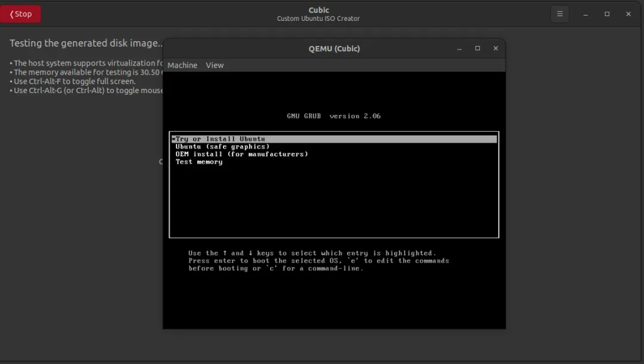Click the red Stop button in Cubic
This screenshot has width=644, height=364.
(x=20, y=14)
